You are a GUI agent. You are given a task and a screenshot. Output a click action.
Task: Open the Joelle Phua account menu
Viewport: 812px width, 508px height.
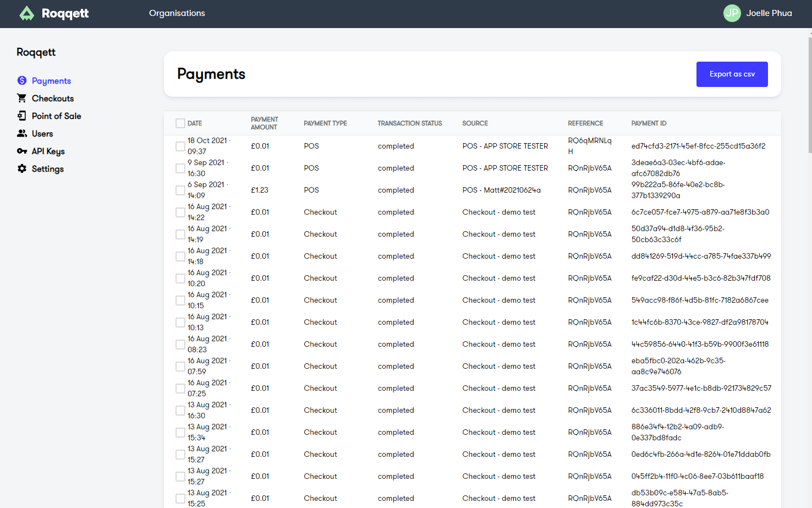[769, 13]
